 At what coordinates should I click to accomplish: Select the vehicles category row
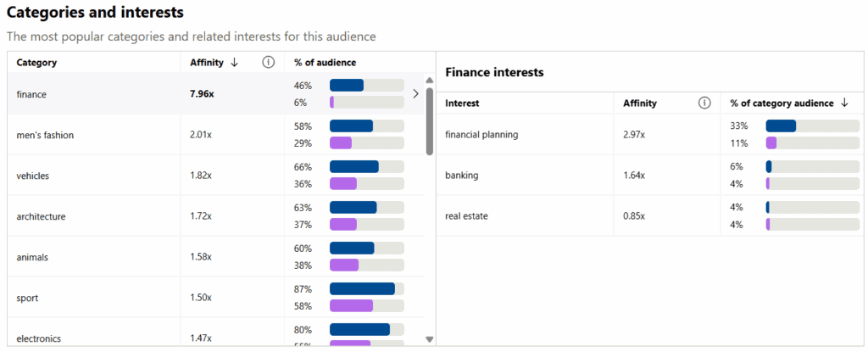(x=215, y=176)
